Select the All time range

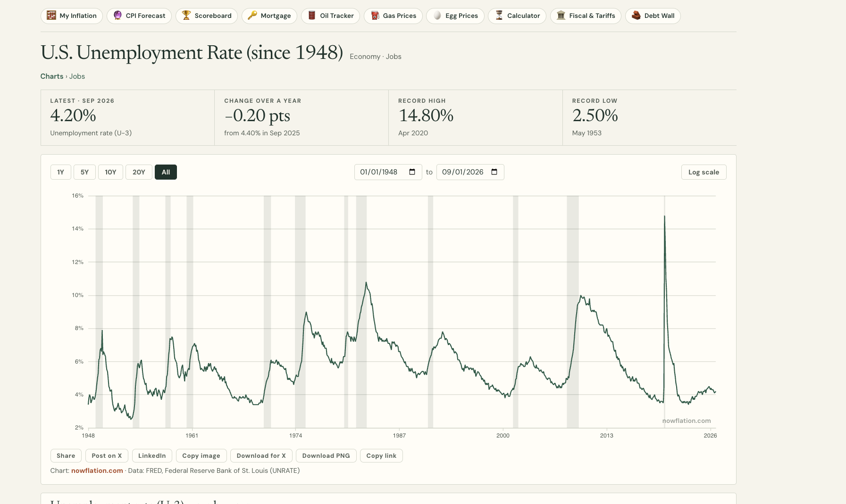click(166, 172)
